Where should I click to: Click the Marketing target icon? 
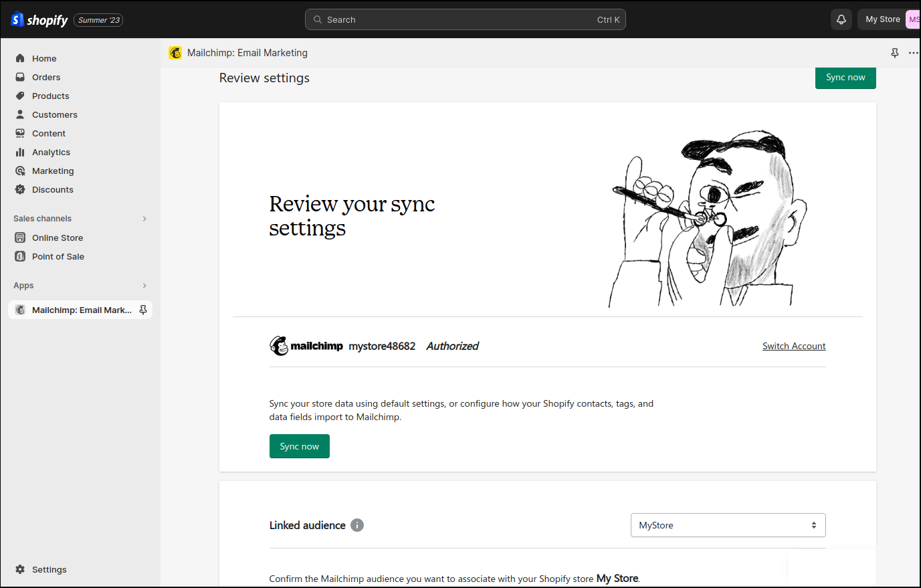click(20, 171)
